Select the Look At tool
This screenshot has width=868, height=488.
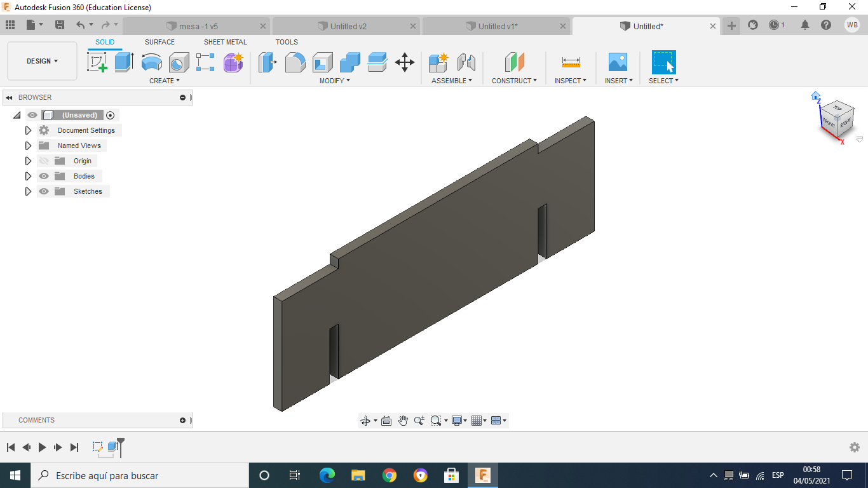(x=386, y=421)
